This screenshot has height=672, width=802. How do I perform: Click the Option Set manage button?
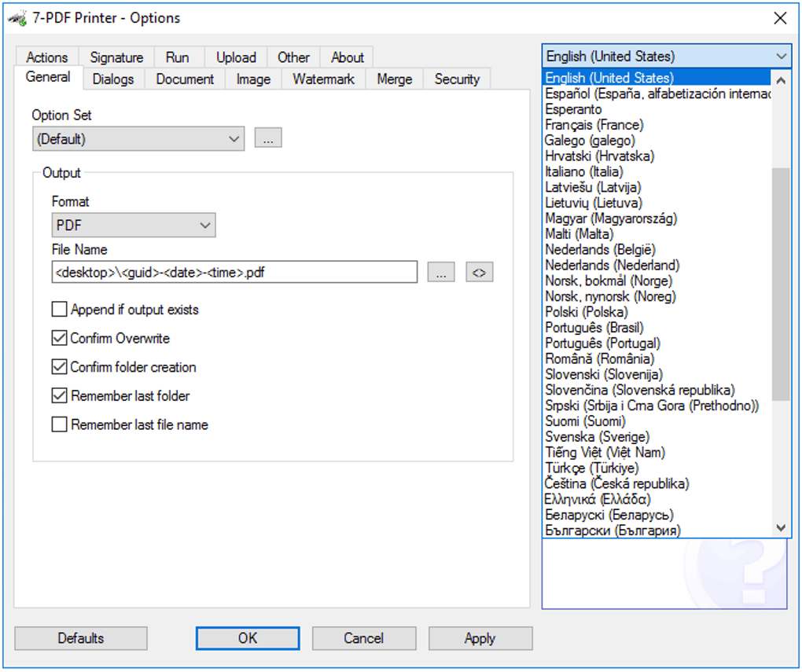268,138
